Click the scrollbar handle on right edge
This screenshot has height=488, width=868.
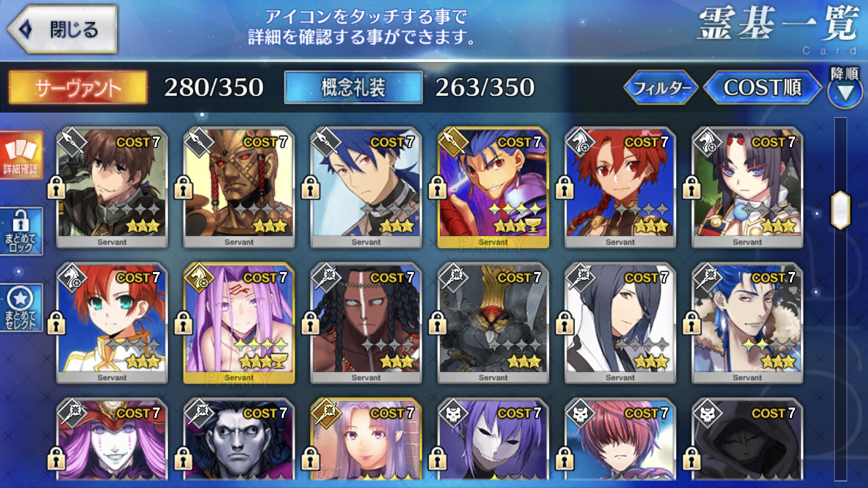coord(841,211)
